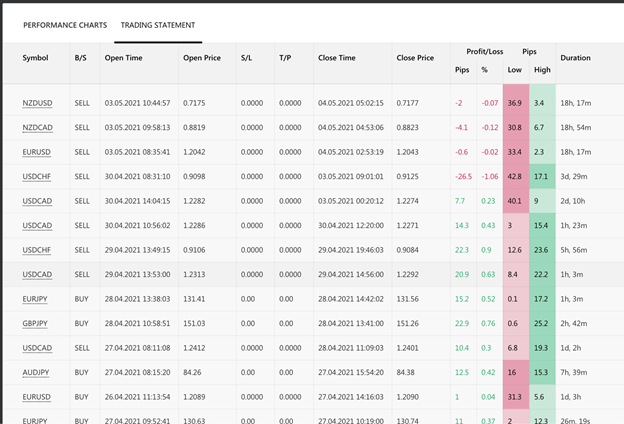The height and width of the screenshot is (424, 624).
Task: Open the NZDUSD symbol link
Action: (39, 103)
